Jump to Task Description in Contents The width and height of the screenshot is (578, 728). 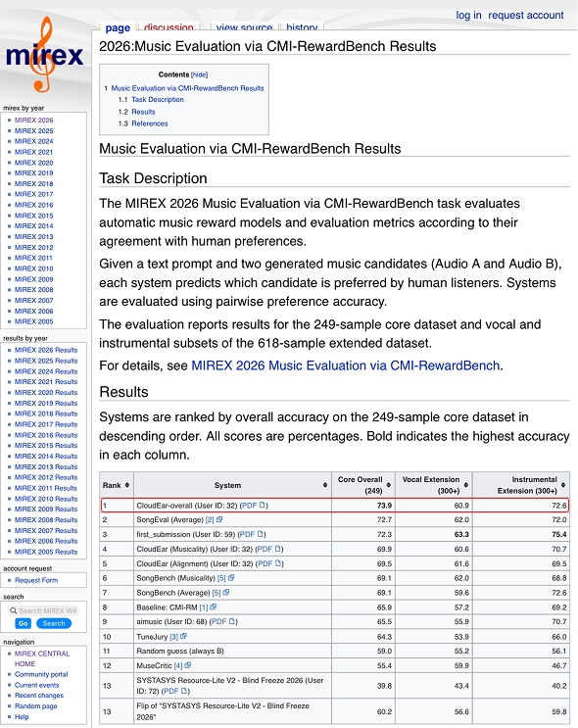pyautogui.click(x=158, y=99)
